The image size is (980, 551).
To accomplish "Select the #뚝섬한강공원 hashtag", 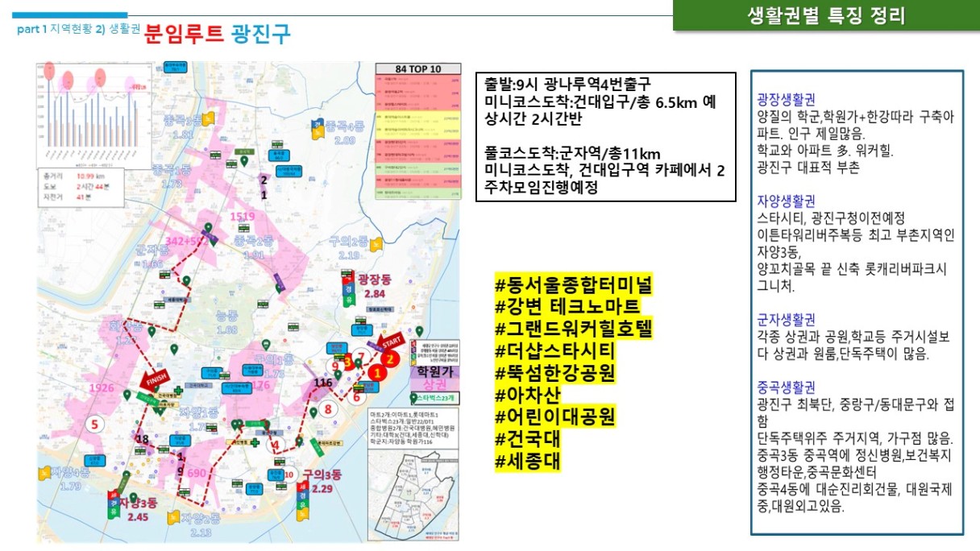I will pyautogui.click(x=555, y=373).
